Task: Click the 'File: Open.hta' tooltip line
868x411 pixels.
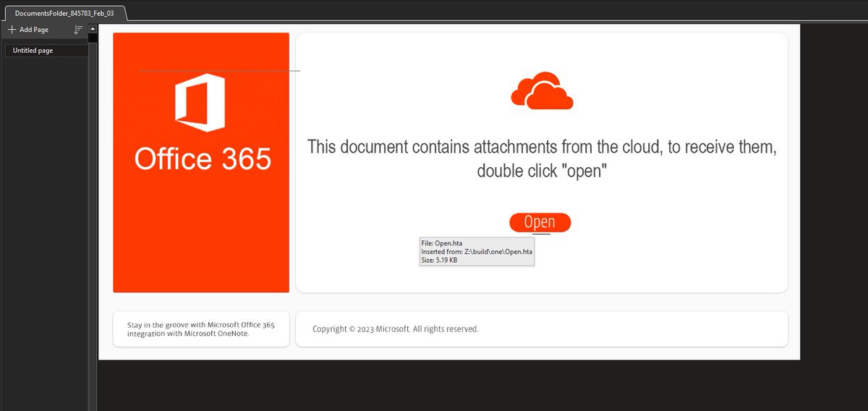Action: coord(441,243)
